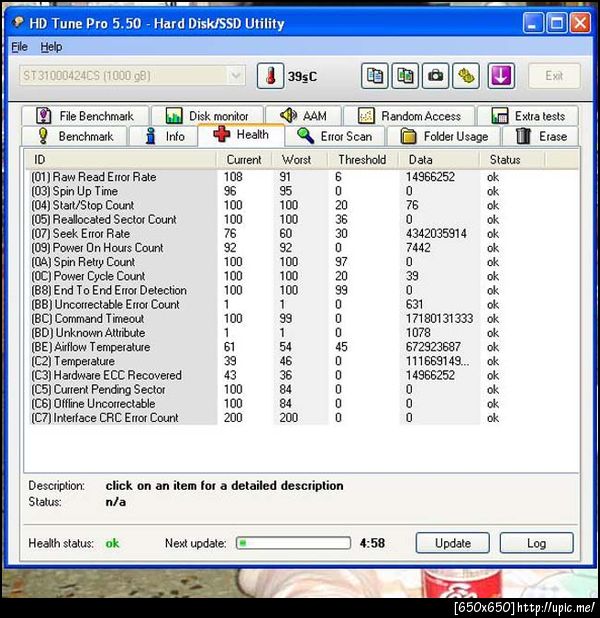Click the 4:58 next update countdown
This screenshot has height=618, width=600.
pyautogui.click(x=372, y=543)
